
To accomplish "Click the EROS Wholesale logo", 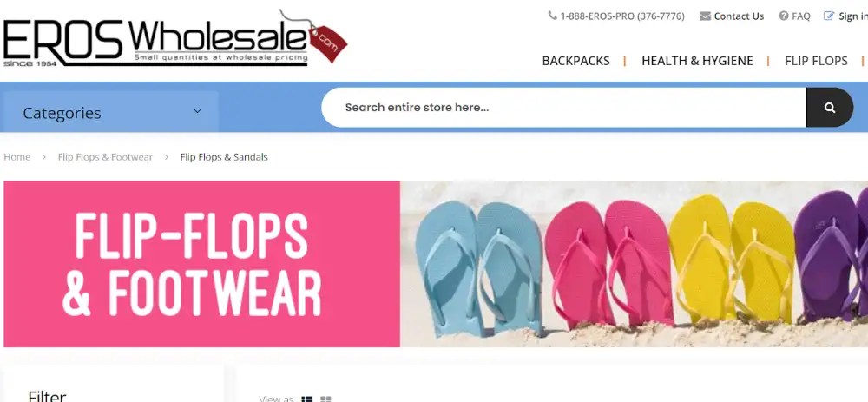I will [175, 37].
